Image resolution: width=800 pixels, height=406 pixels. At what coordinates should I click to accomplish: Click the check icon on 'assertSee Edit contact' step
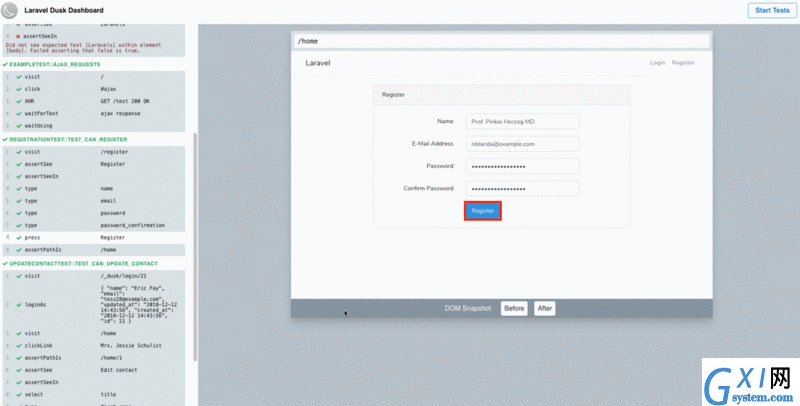click(x=19, y=370)
